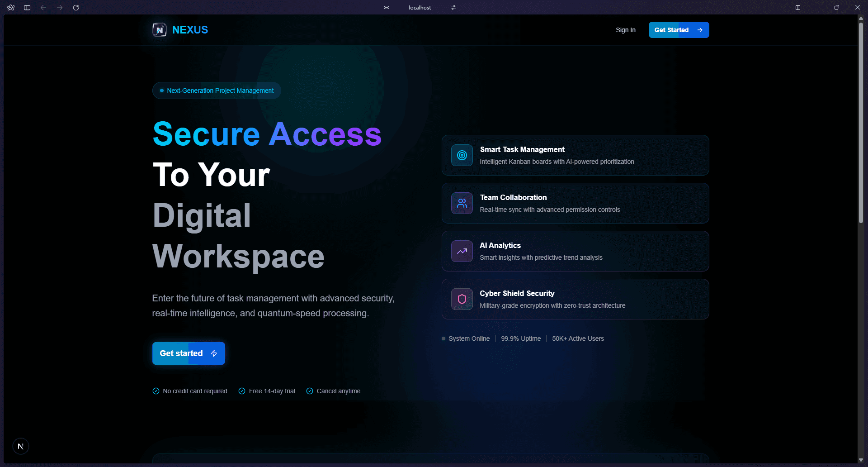Click the lightning bolt on Get started button
The width and height of the screenshot is (868, 467).
214,353
